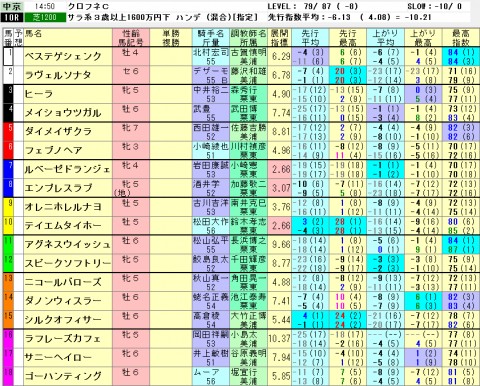
Task: Click the 上がり 平均 column header
Action: (385, 38)
